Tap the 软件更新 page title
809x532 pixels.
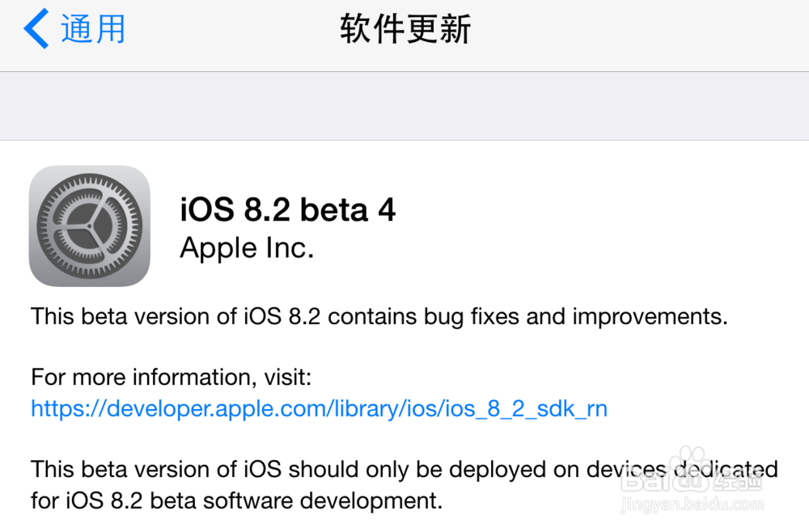coord(405,29)
